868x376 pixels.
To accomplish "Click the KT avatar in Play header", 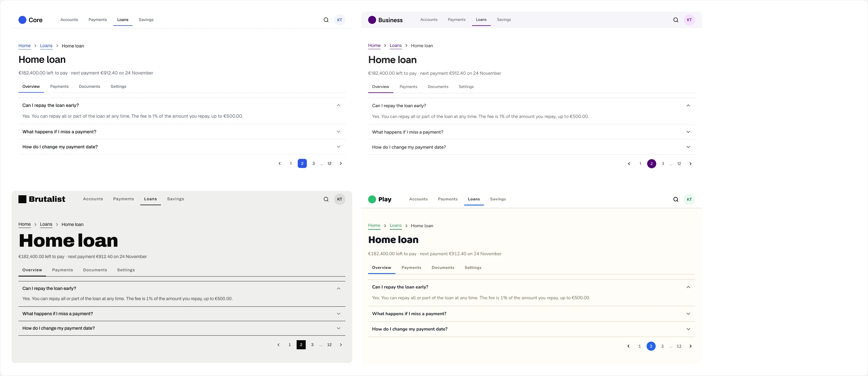I will coord(689,200).
